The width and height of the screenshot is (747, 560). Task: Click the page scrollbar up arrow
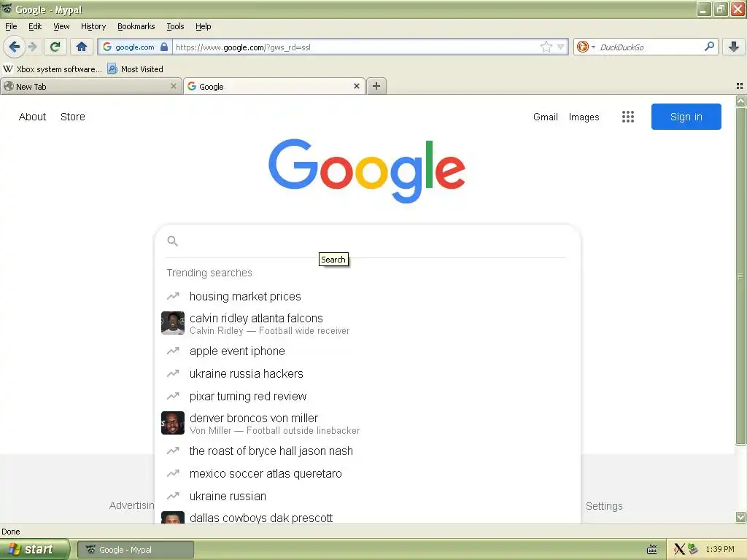click(x=741, y=101)
